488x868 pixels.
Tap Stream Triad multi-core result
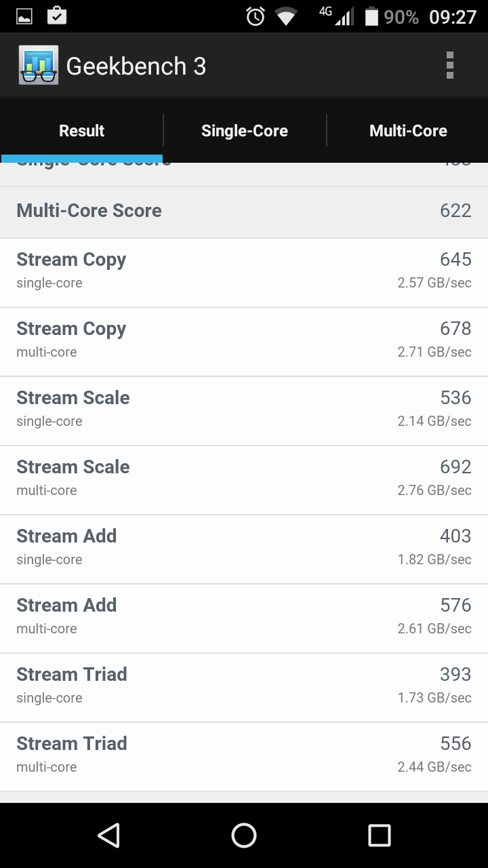[244, 756]
